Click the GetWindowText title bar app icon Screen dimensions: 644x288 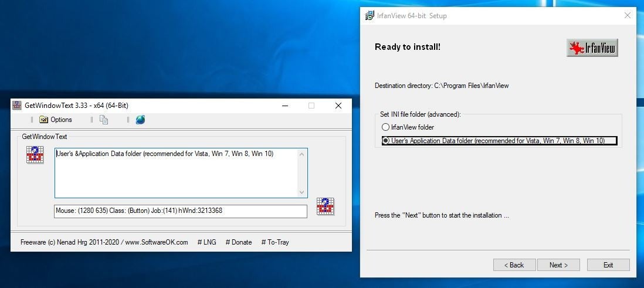tap(17, 106)
